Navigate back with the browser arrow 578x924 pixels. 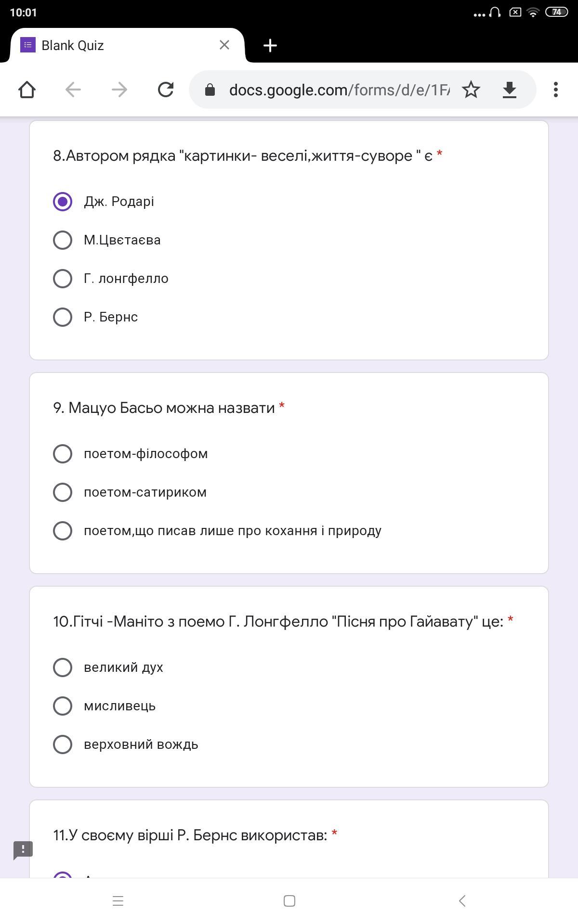(73, 90)
